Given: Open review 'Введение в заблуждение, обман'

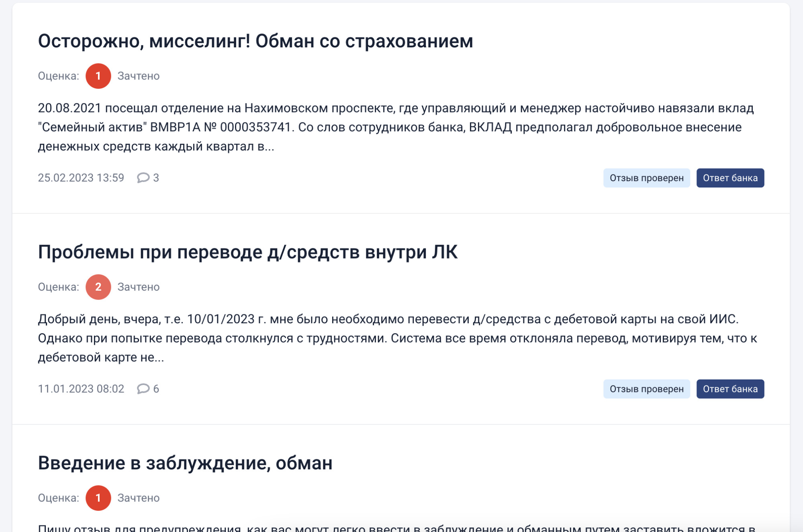Looking at the screenshot, I should click(x=185, y=463).
